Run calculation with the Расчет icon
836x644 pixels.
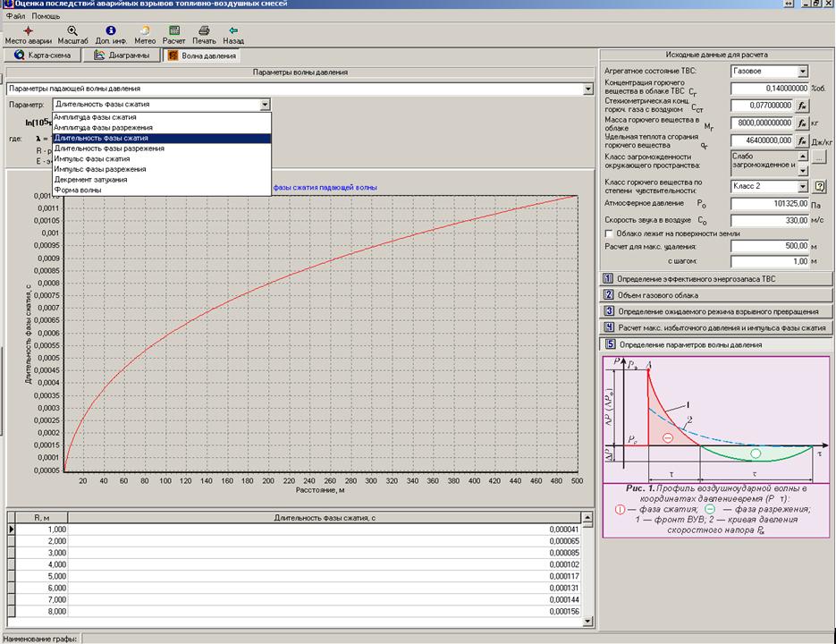pos(173,30)
